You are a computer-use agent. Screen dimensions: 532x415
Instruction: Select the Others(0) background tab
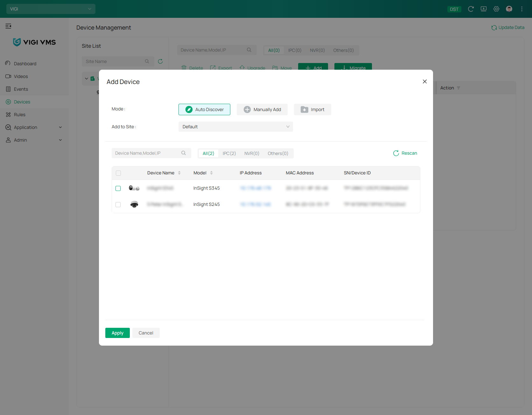pos(343,50)
